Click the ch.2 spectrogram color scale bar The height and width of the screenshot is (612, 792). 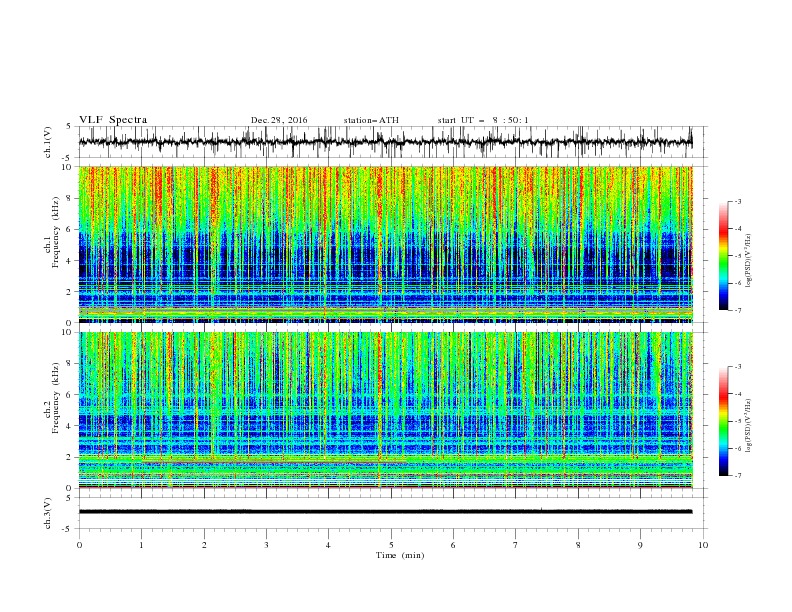pos(723,421)
